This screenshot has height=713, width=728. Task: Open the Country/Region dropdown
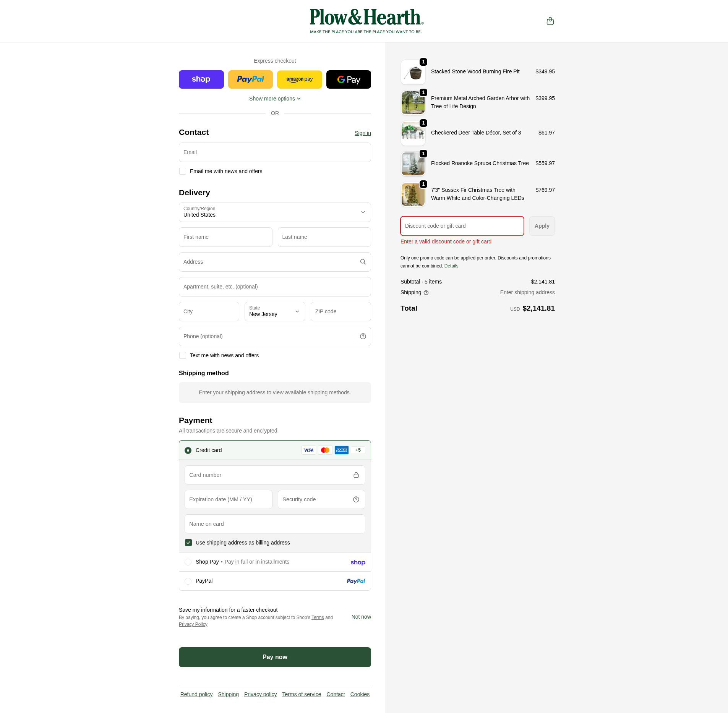click(x=275, y=212)
